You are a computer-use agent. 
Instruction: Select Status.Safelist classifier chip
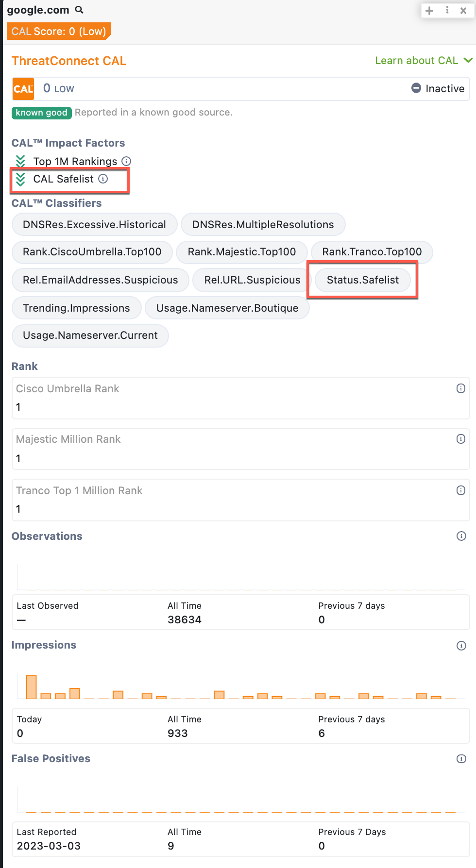click(x=363, y=280)
